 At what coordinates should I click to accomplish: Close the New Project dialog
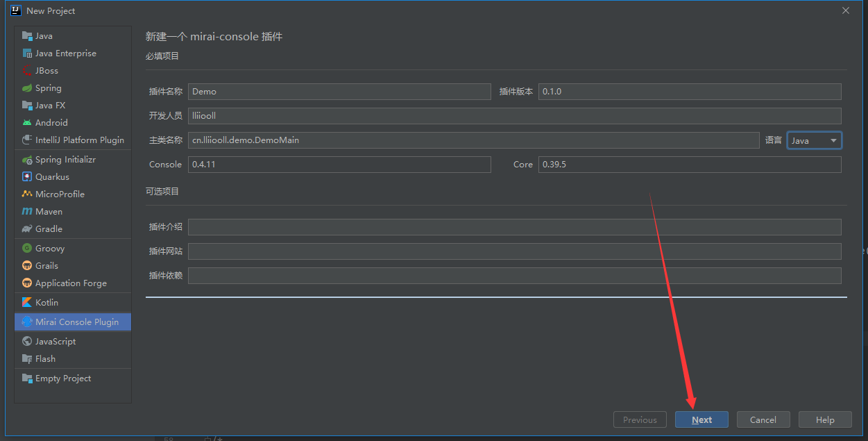point(846,10)
